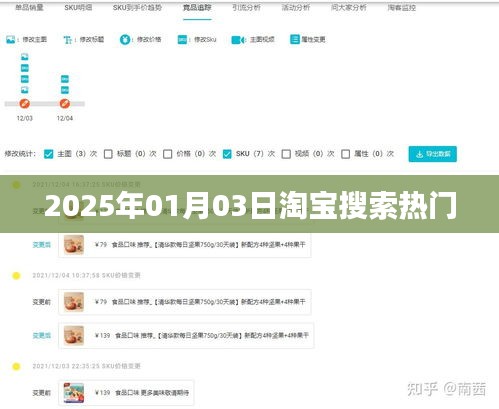This screenshot has width=499, height=409.
Task: Click the 主图视频 camera icon
Action: 238,40
